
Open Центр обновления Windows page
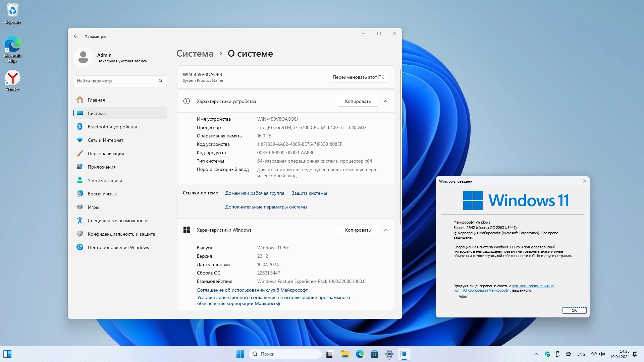pos(118,247)
